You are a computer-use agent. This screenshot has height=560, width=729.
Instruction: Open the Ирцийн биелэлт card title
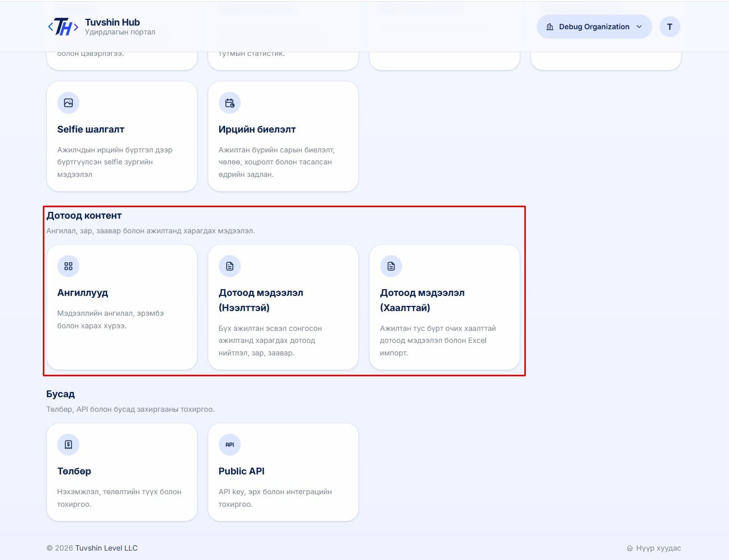pos(257,129)
